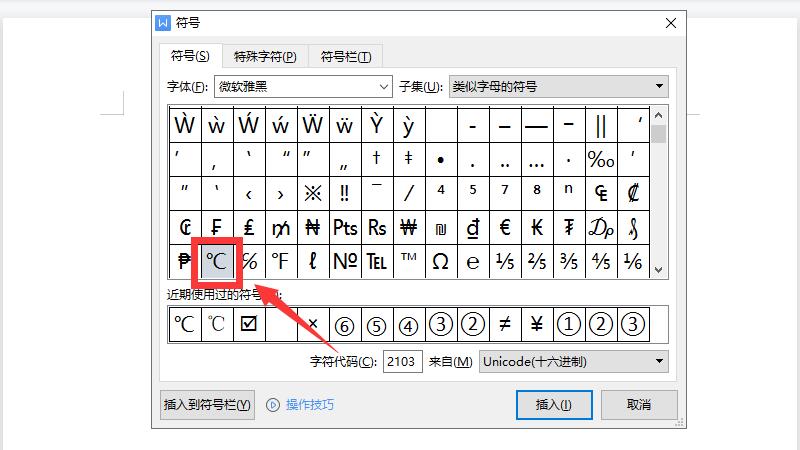Pick the Ω ohm symbol

tap(440, 261)
